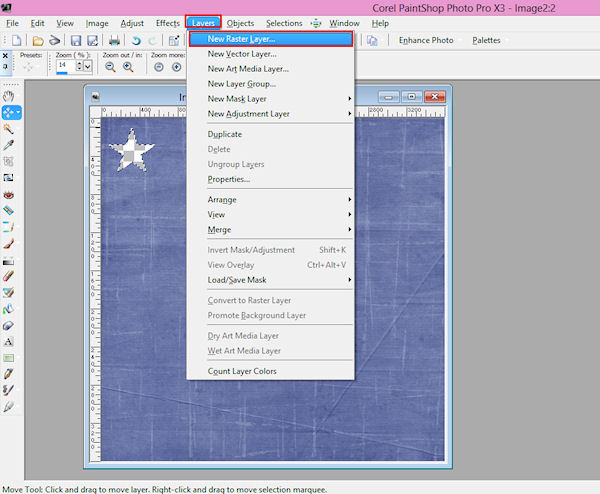600x494 pixels.
Task: Click the star selection on the canvas
Action: pyautogui.click(x=132, y=150)
